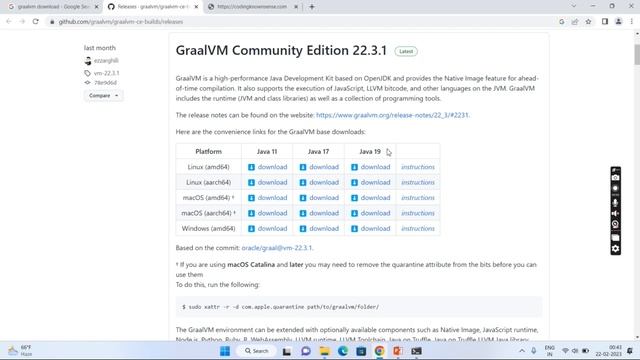Start recording with the recorder record button
640x360 pixels.
[616, 189]
